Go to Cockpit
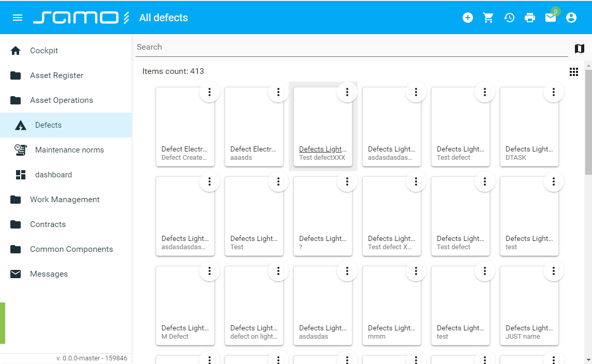This screenshot has width=592, height=364. (66, 51)
